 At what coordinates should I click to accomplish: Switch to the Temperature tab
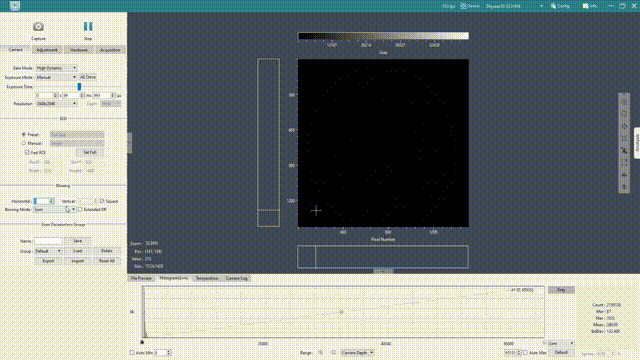click(x=207, y=278)
